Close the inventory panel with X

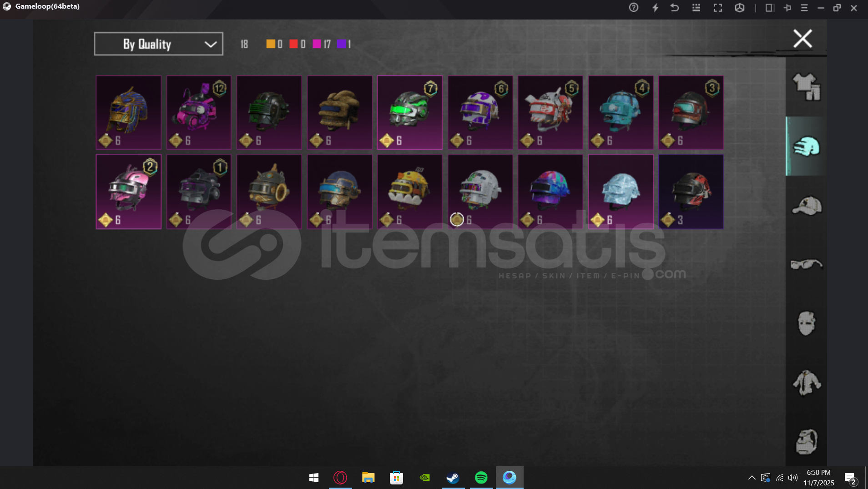802,39
